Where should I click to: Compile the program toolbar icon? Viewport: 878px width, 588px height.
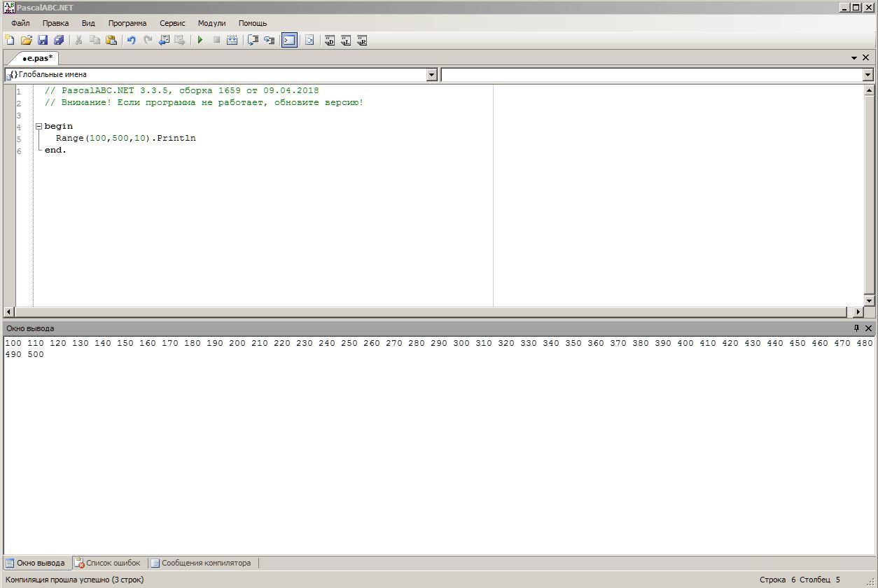point(232,41)
